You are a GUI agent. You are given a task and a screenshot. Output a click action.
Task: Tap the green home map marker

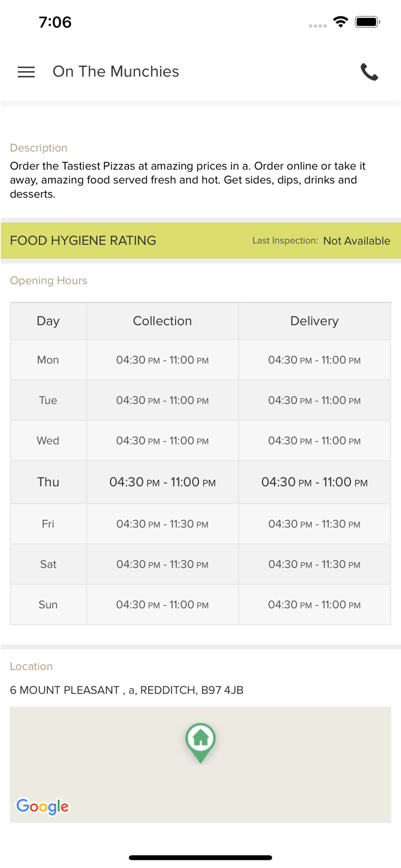(x=200, y=741)
